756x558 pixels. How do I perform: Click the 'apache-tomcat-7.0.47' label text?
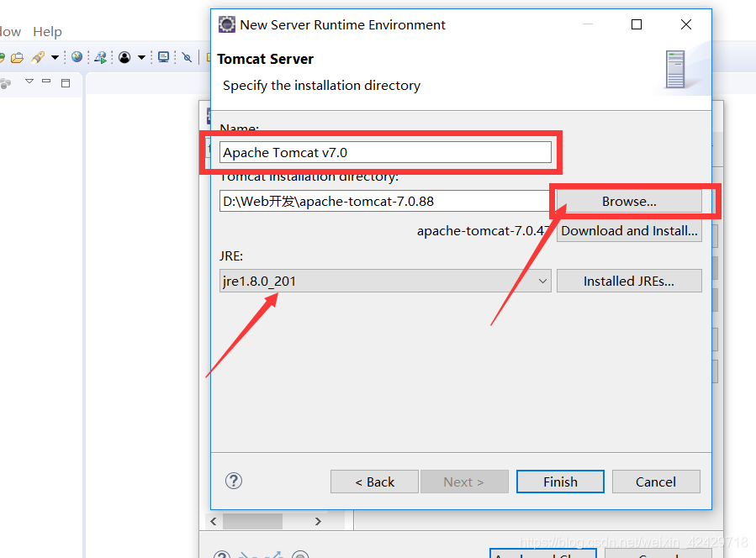[x=483, y=231]
